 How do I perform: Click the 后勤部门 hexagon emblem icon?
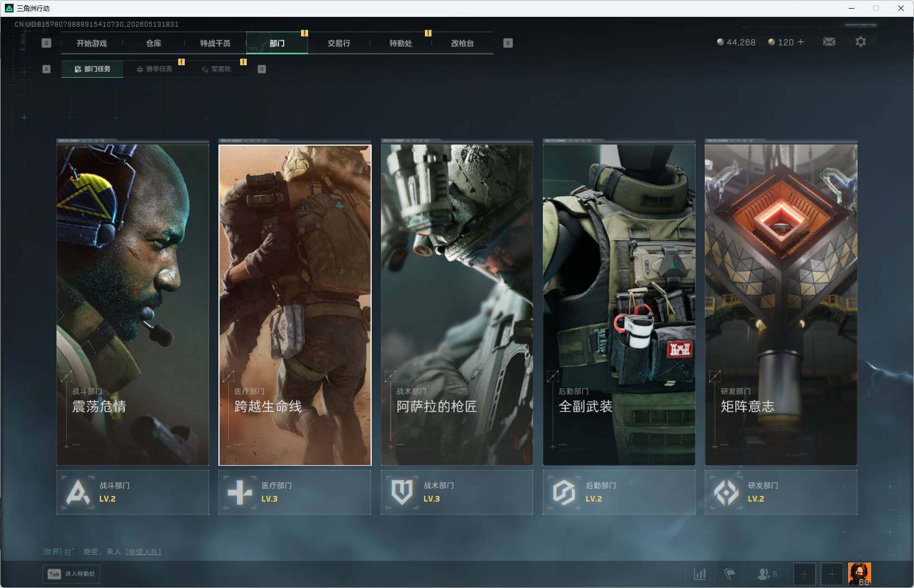[x=564, y=492]
